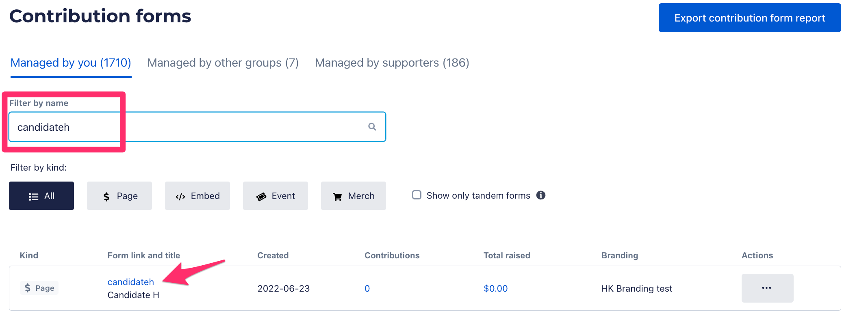Click the code brackets icon on Embed filter
The height and width of the screenshot is (329, 868).
180,197
